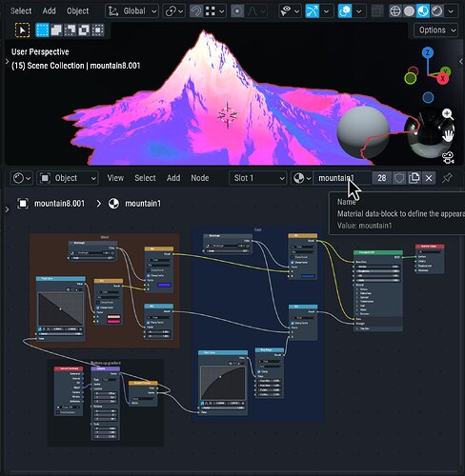
Task: Open selectability and visibility dropdown
Action: (290, 11)
